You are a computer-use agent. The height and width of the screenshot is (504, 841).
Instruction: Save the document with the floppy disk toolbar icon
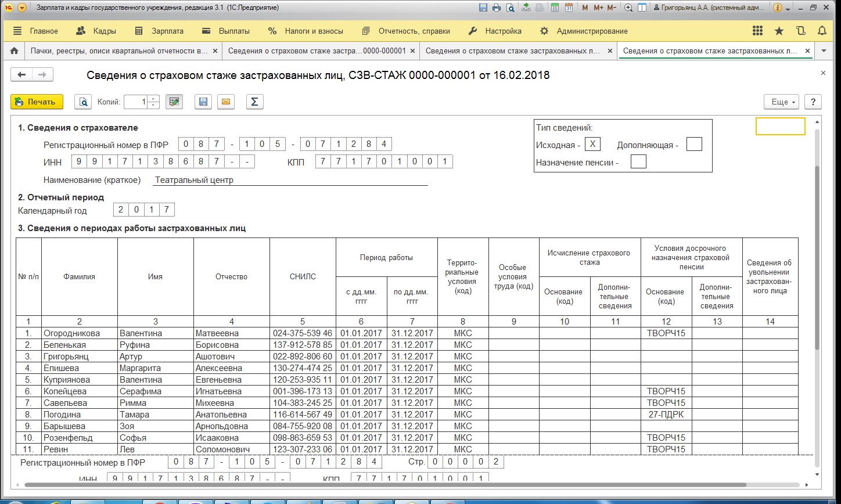[203, 102]
